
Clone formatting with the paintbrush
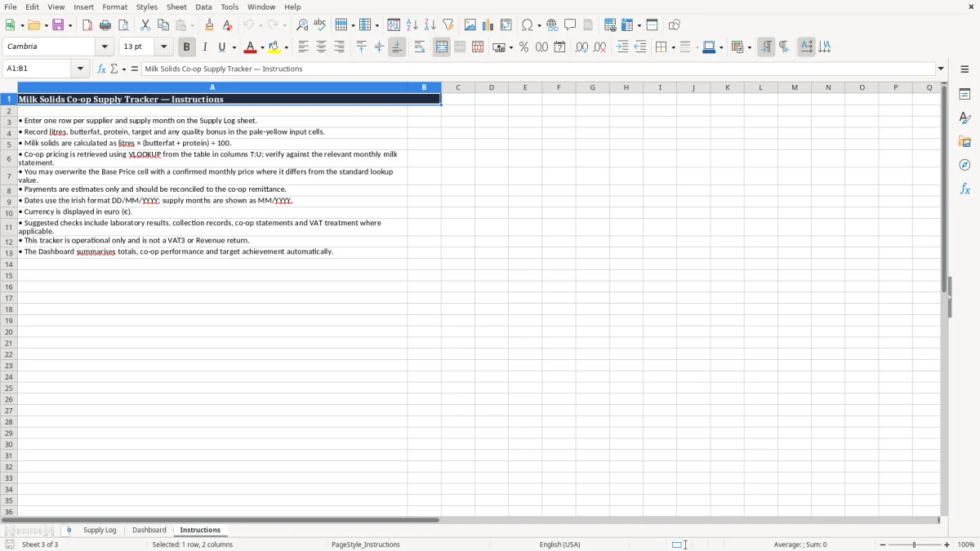[x=209, y=25]
